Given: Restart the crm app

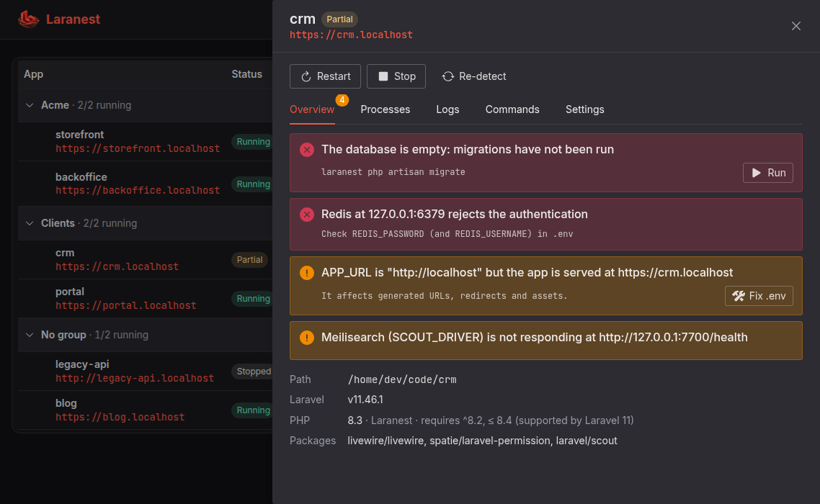Looking at the screenshot, I should [x=325, y=76].
